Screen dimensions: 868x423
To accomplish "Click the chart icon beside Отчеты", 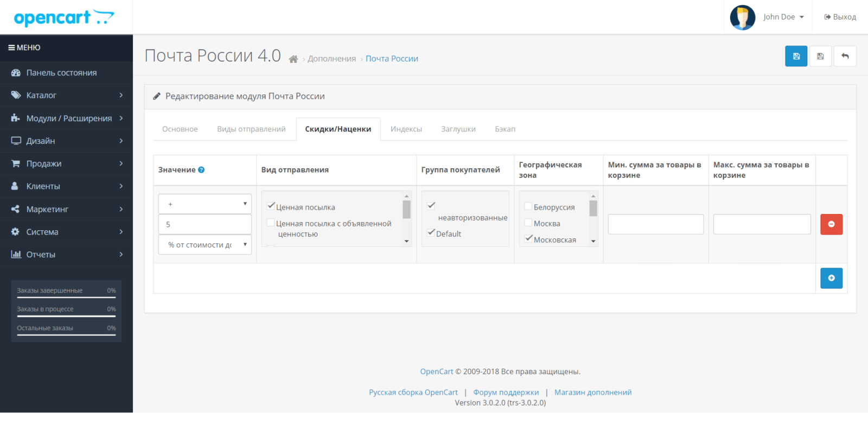I will coord(16,255).
